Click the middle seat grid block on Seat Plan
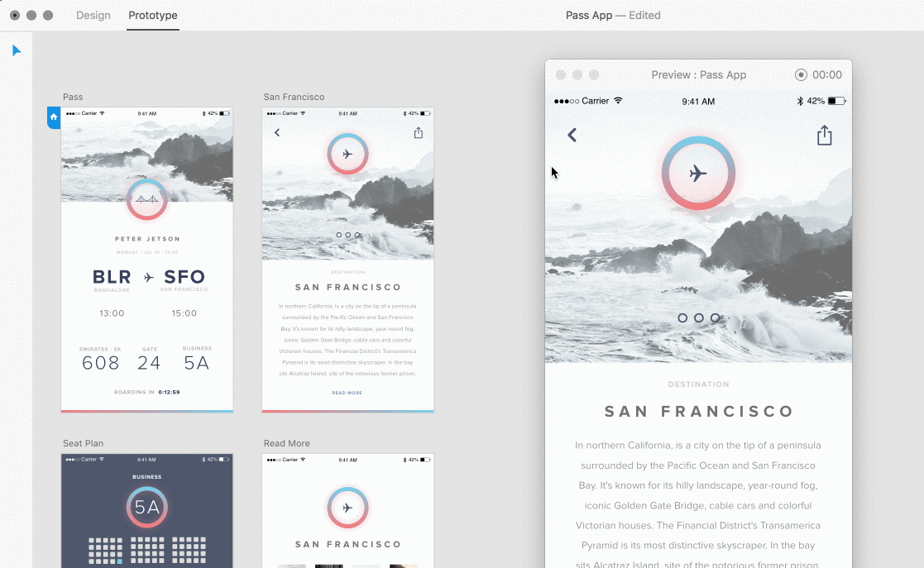This screenshot has width=924, height=568. click(147, 551)
